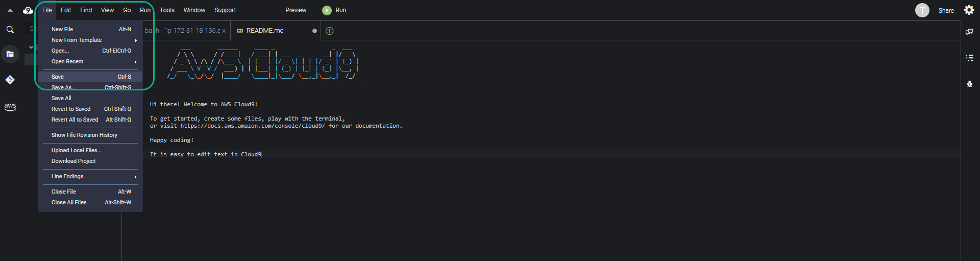Click the README.md tab file icon
This screenshot has width=980, height=261.
pyautogui.click(x=240, y=31)
